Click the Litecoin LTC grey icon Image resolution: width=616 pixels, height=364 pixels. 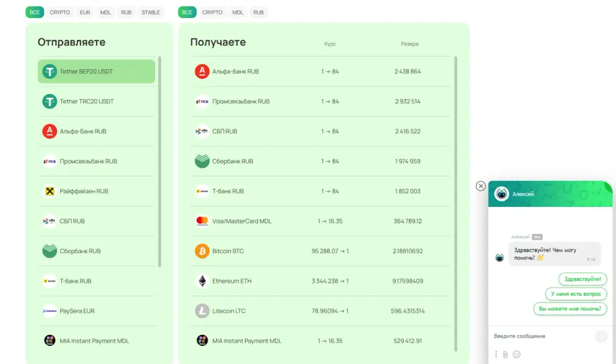pos(202,310)
